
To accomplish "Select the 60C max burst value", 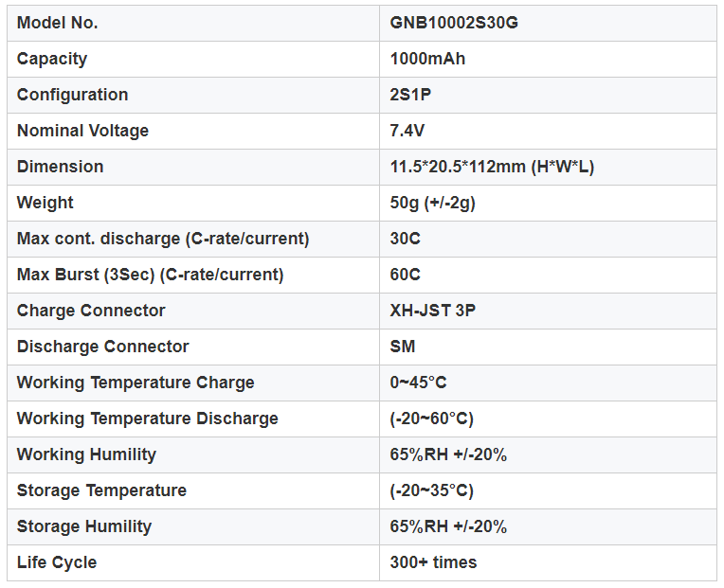I will pos(406,275).
